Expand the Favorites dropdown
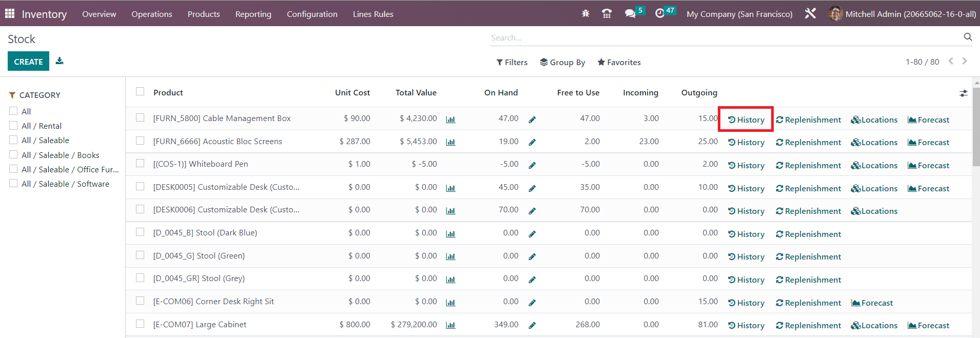This screenshot has height=338, width=980. [619, 62]
